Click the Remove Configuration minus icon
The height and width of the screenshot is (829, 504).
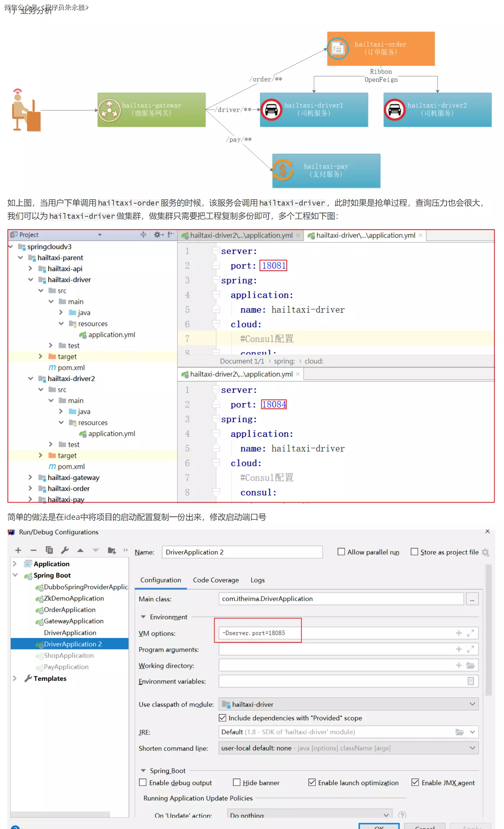point(33,551)
